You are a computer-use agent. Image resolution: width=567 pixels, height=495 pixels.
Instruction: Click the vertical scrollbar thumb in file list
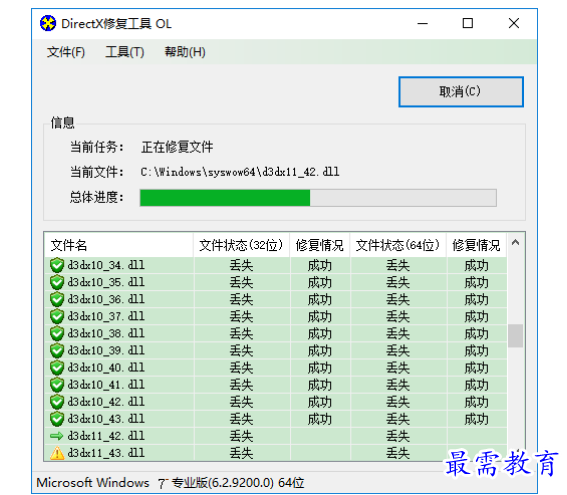[x=516, y=336]
